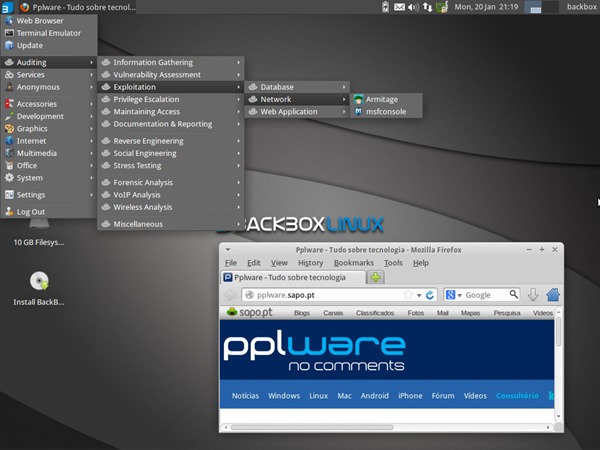Image resolution: width=600 pixels, height=450 pixels.
Task: Select the Update menu entry
Action: (x=49, y=45)
